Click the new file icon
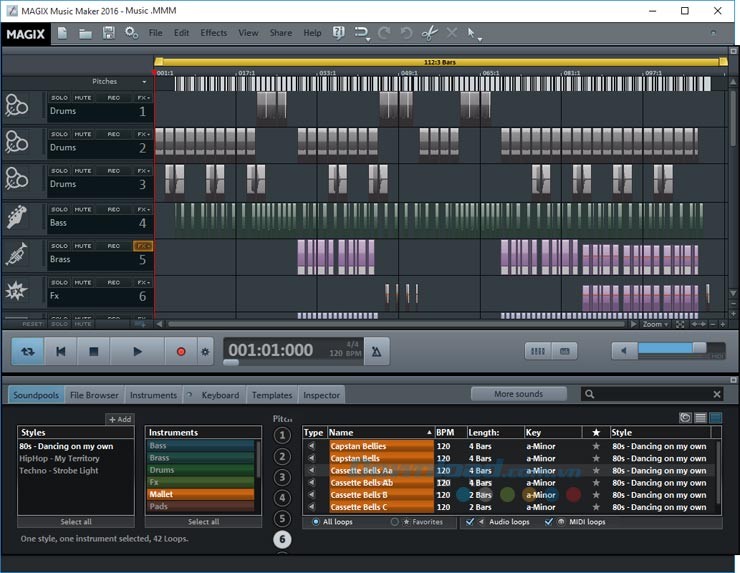The image size is (740, 573). coord(62,33)
